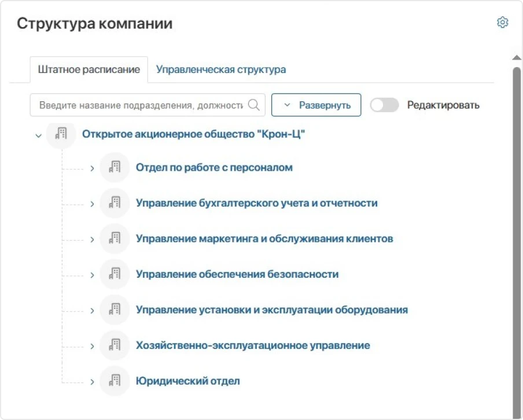Open the Юридический отдел department link
The width and height of the screenshot is (523, 420).
(x=187, y=381)
